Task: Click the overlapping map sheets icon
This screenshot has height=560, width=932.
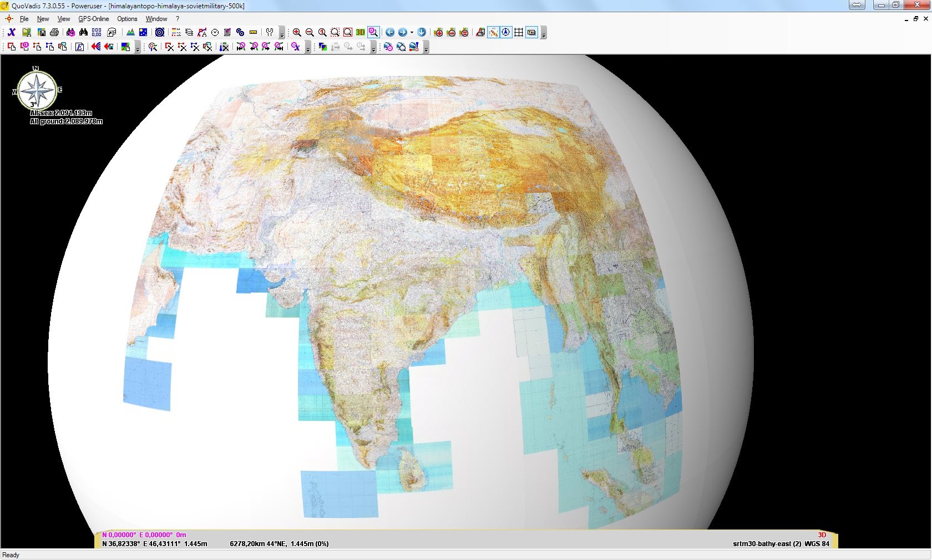Action: point(480,32)
